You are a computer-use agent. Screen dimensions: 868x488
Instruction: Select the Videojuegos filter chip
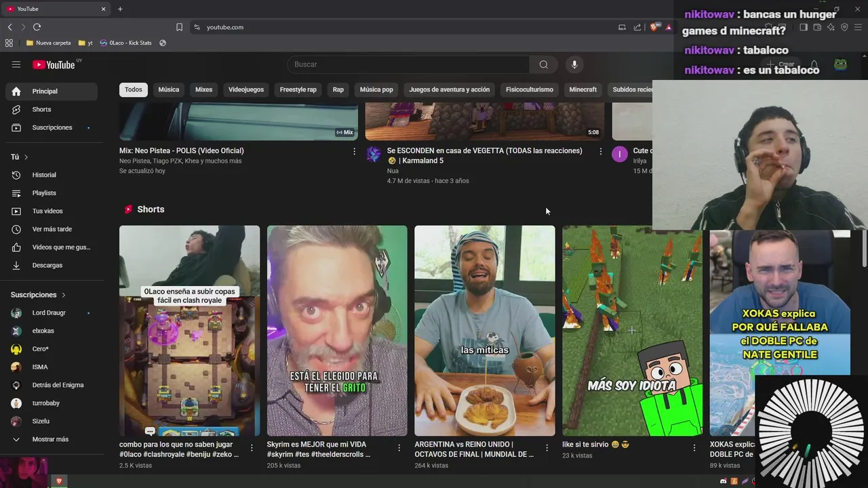pos(246,89)
